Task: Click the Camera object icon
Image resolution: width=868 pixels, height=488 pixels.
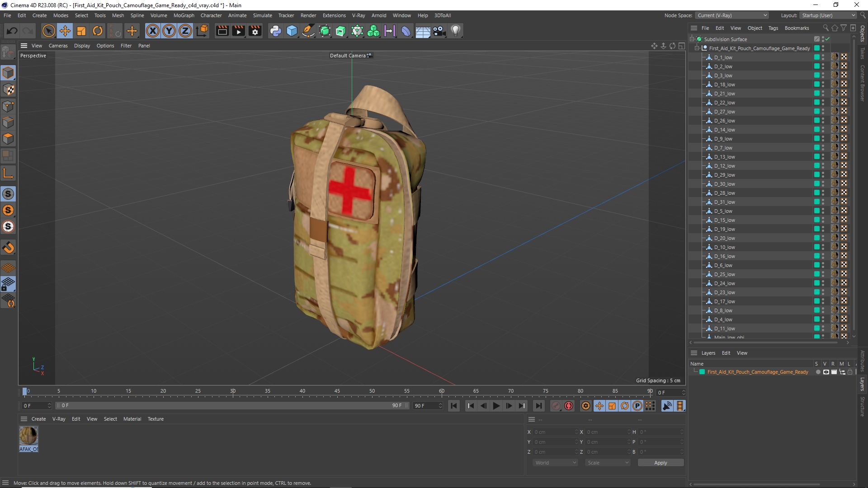Action: (439, 31)
